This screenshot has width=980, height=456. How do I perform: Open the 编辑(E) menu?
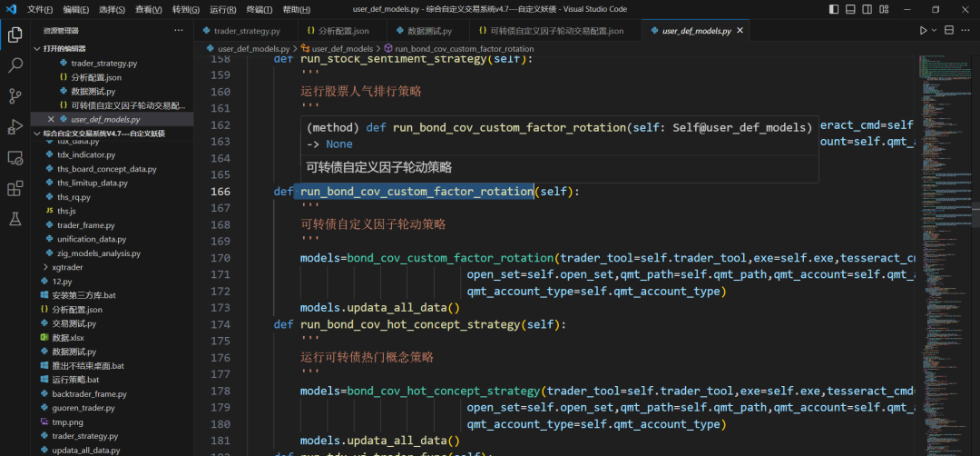pyautogui.click(x=75, y=9)
